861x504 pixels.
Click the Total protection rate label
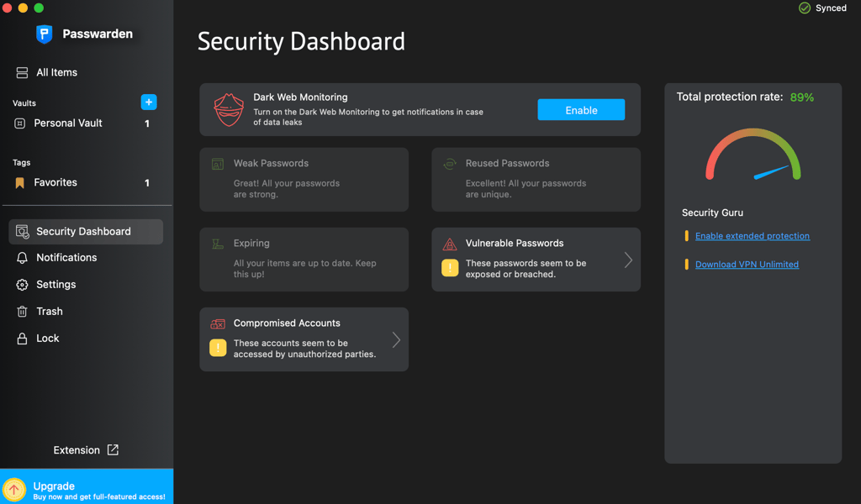click(729, 97)
